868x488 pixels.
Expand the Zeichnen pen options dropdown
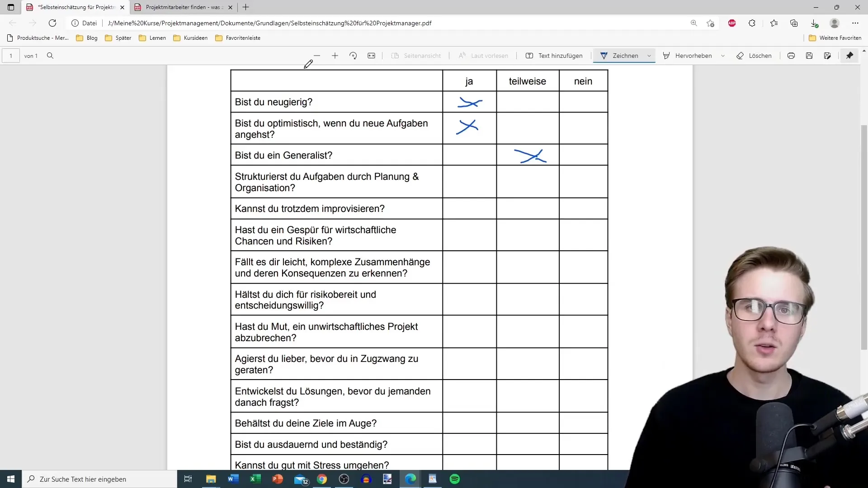click(x=649, y=56)
